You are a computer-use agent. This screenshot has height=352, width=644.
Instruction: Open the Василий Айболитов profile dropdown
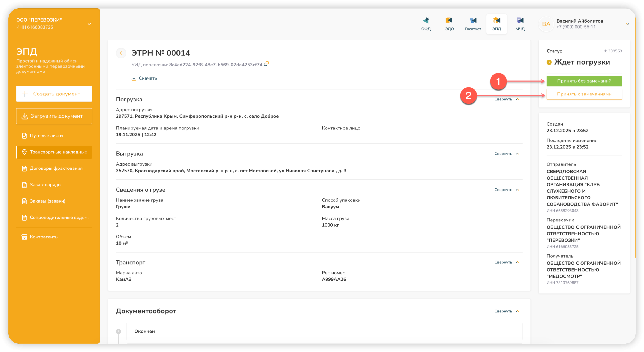pos(627,24)
